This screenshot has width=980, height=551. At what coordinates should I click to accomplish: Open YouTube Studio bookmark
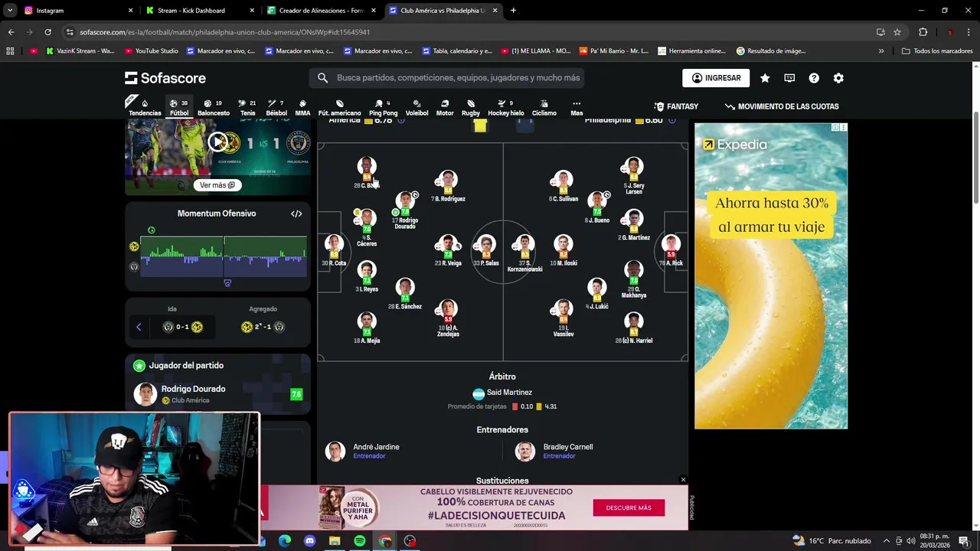pyautogui.click(x=150, y=51)
